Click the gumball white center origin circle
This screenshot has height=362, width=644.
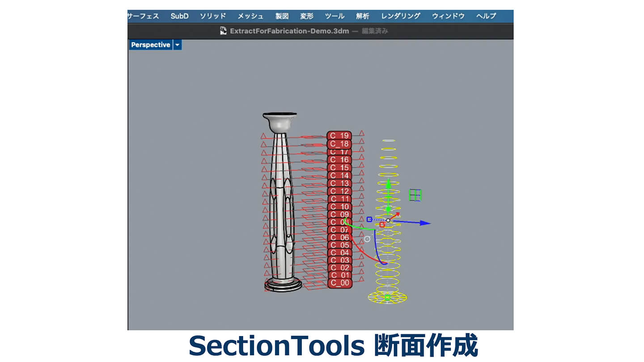(388, 220)
